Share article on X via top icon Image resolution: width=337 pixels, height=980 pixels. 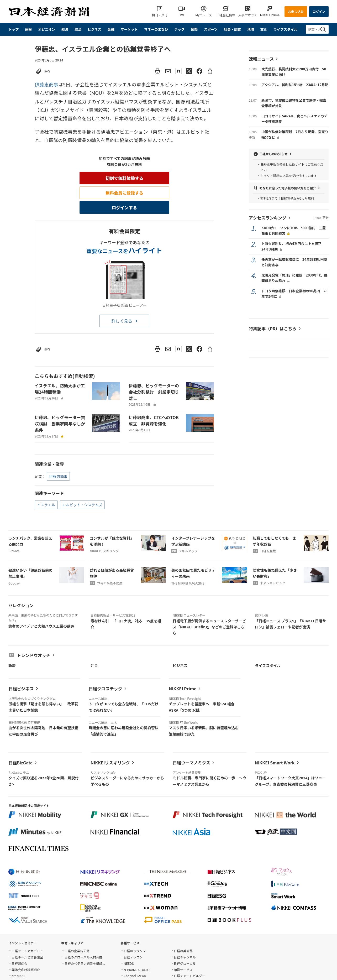pos(189,71)
